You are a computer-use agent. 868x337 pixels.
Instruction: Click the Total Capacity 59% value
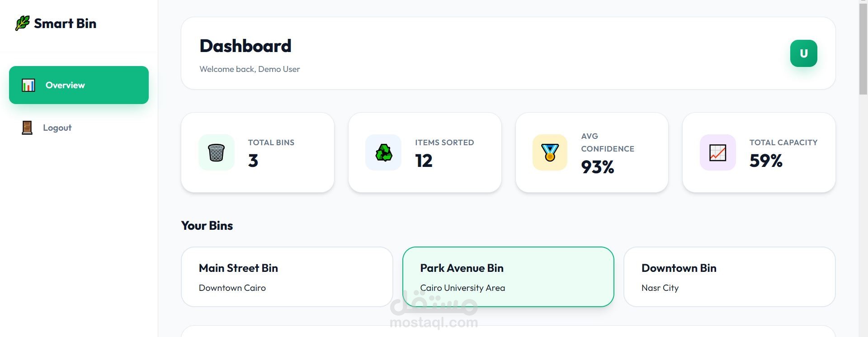[765, 161]
